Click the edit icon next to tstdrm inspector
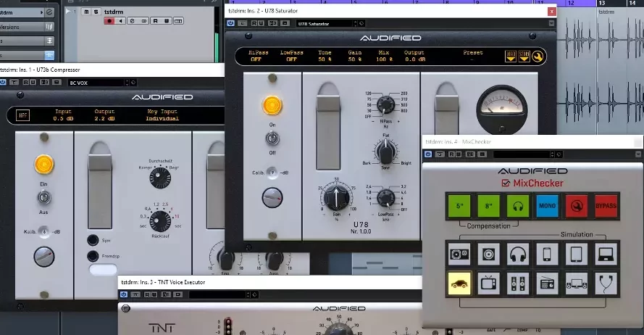644x335 pixels. 49,12
